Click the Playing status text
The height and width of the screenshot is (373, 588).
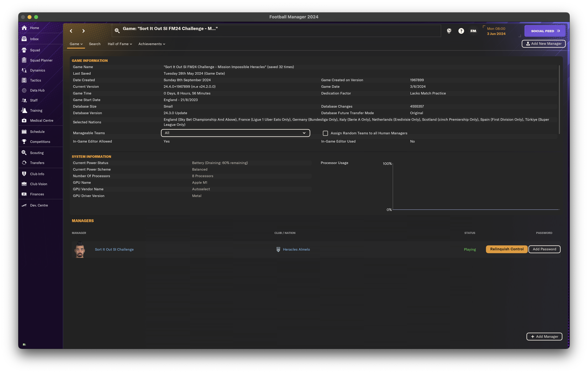click(x=470, y=249)
